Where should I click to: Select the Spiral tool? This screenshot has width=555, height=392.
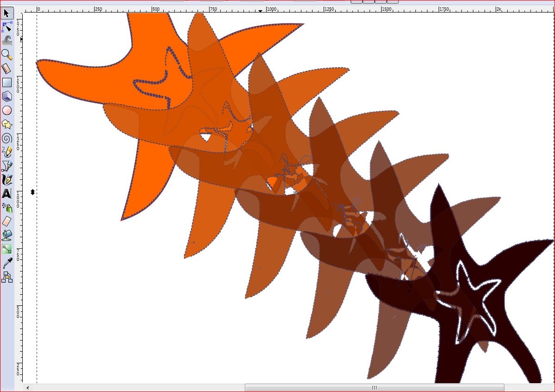(7, 138)
